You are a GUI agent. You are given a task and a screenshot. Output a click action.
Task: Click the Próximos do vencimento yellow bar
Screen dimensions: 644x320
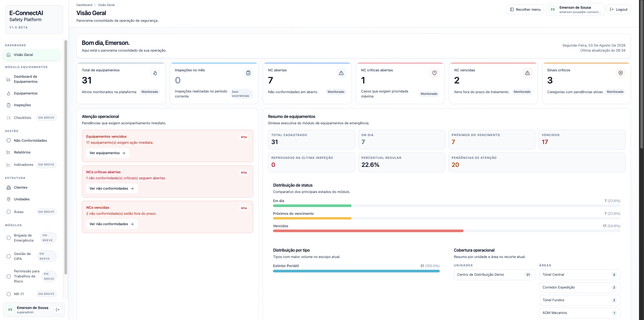312,218
